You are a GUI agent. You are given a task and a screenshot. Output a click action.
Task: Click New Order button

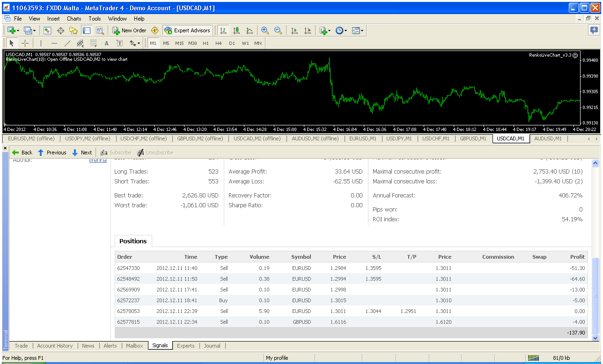pyautogui.click(x=129, y=30)
